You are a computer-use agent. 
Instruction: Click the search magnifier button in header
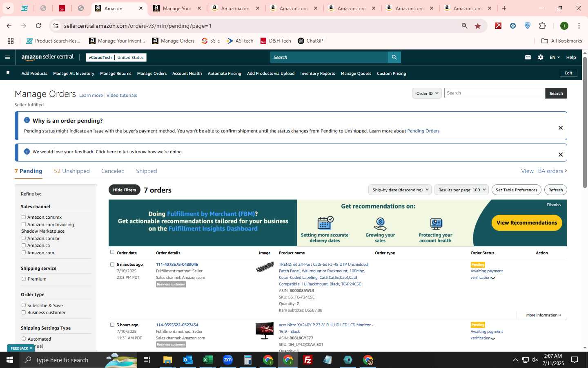pos(394,57)
